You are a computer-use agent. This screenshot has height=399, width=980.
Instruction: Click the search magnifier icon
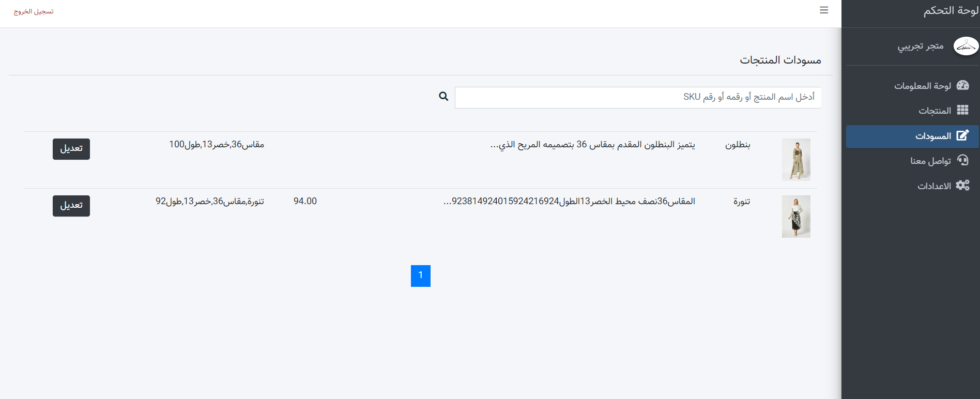pos(443,96)
